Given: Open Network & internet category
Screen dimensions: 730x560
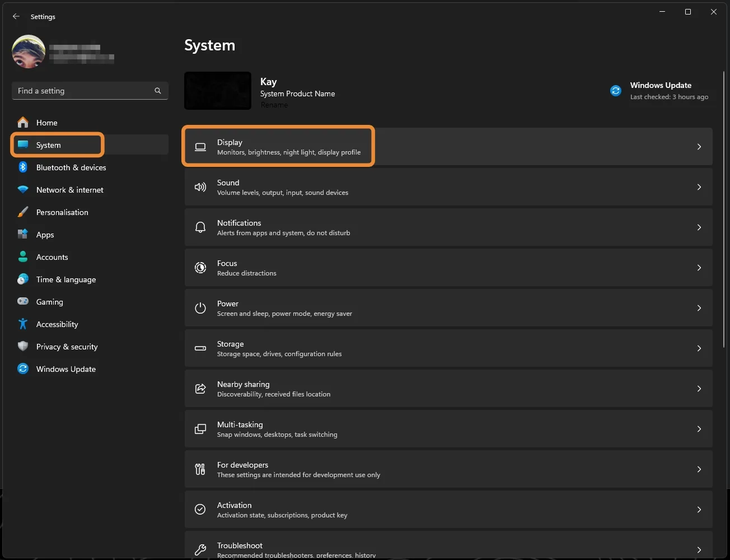Looking at the screenshot, I should coord(90,190).
